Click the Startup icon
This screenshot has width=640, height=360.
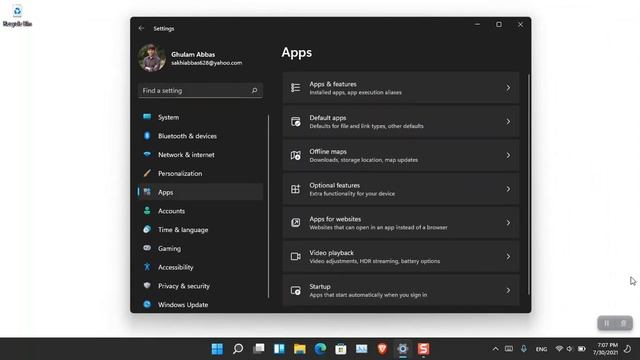(296, 290)
